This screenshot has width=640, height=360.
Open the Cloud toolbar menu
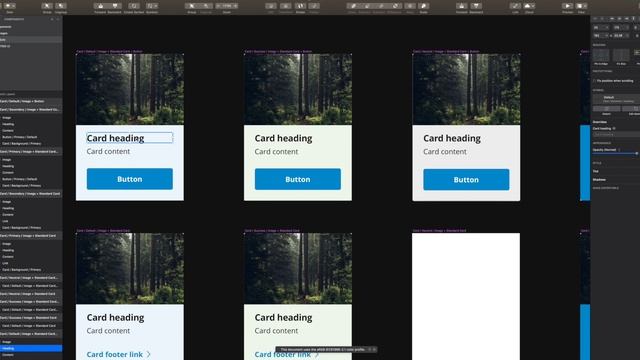(529, 6)
